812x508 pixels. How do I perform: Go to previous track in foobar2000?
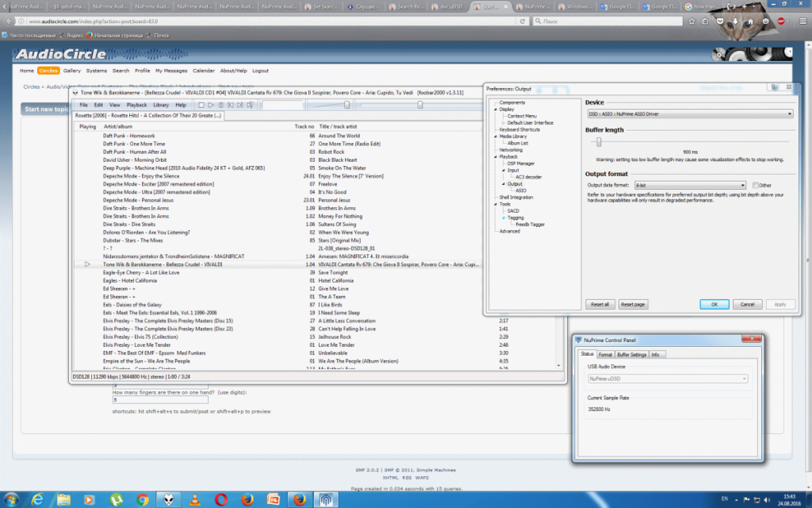pos(231,106)
